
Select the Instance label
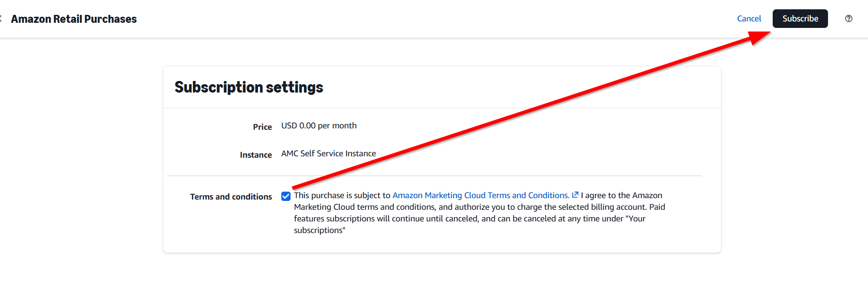[x=256, y=155]
